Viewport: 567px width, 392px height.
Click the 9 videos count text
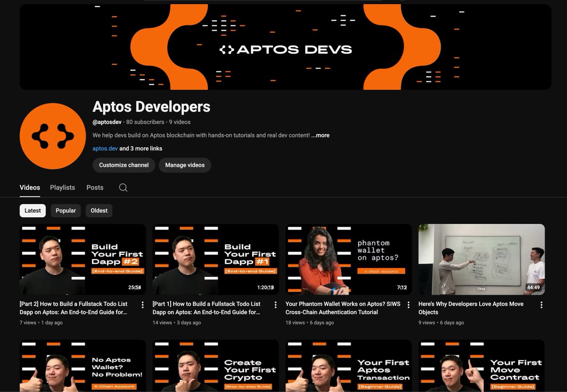180,122
